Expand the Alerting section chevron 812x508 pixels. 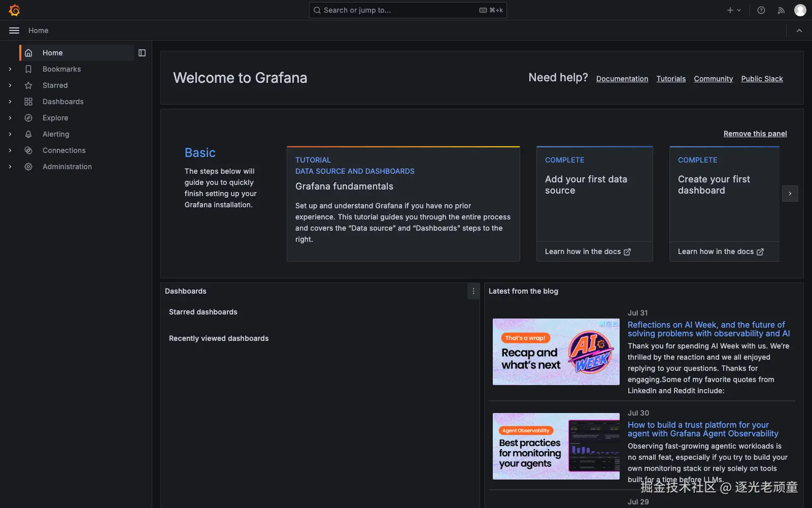(x=10, y=134)
